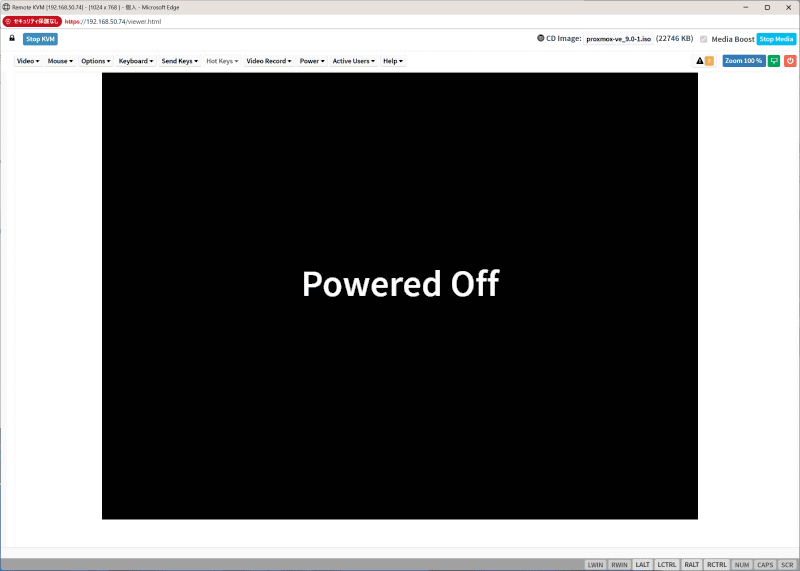
Task: Toggle the RALT key indicator
Action: [691, 565]
